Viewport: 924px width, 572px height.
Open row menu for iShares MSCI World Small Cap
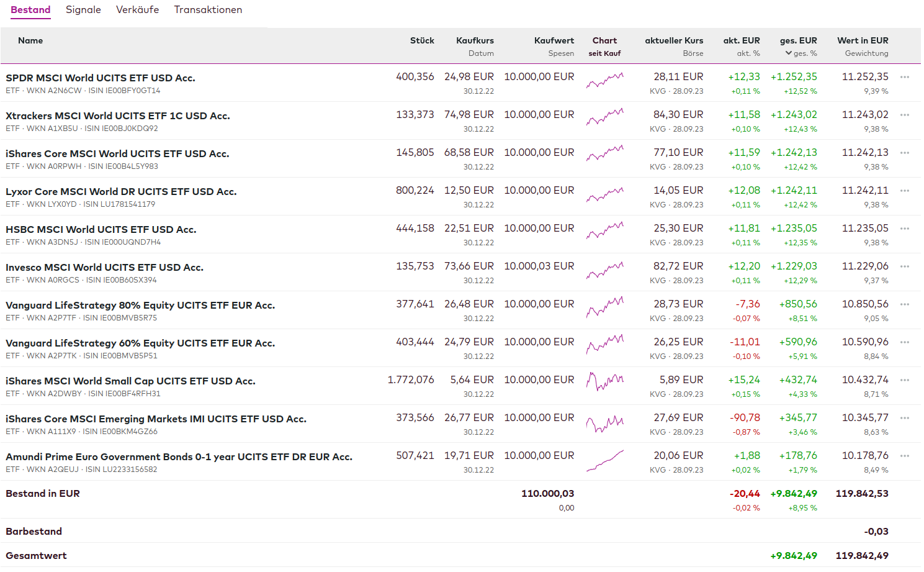tap(904, 381)
